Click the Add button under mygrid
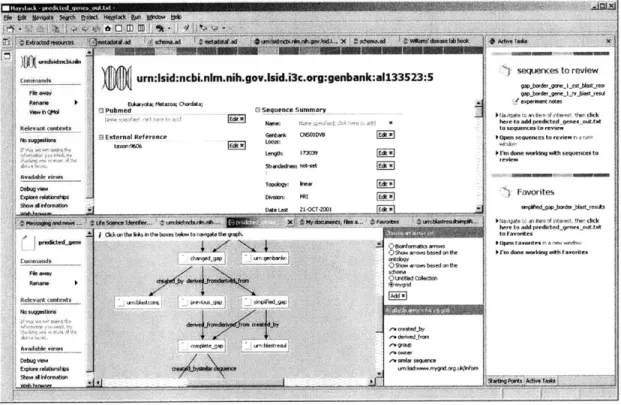The height and width of the screenshot is (405, 621). tap(398, 296)
